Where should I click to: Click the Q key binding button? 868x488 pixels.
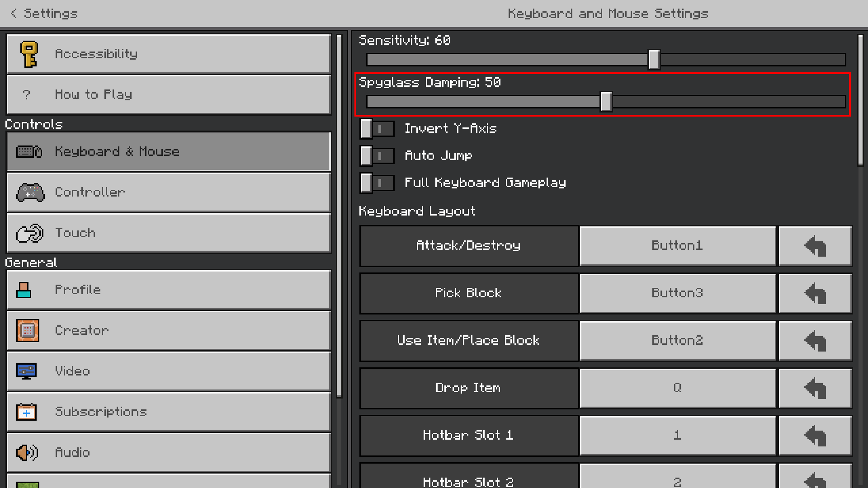[x=677, y=388]
